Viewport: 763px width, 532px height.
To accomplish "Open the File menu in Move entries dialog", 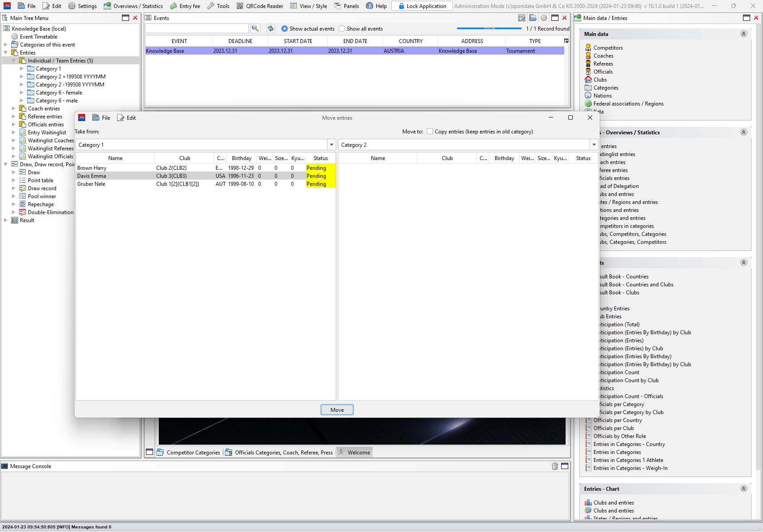I will 102,118.
